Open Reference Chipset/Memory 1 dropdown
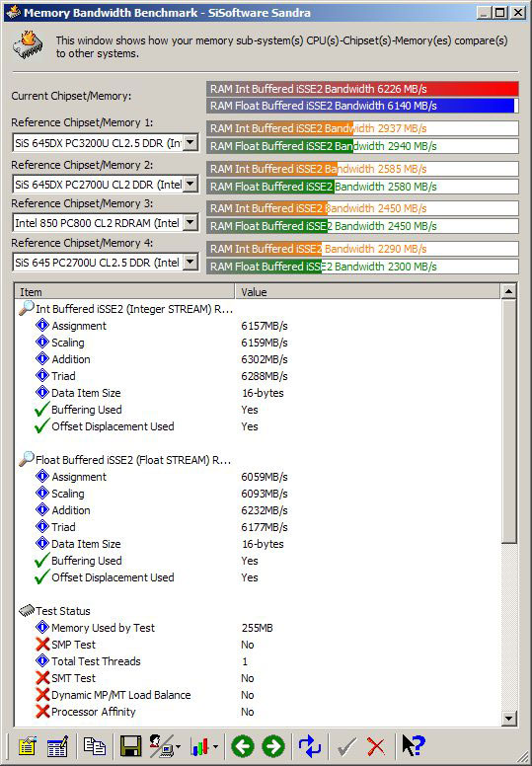Screen dimensions: 532x766 point(190,143)
